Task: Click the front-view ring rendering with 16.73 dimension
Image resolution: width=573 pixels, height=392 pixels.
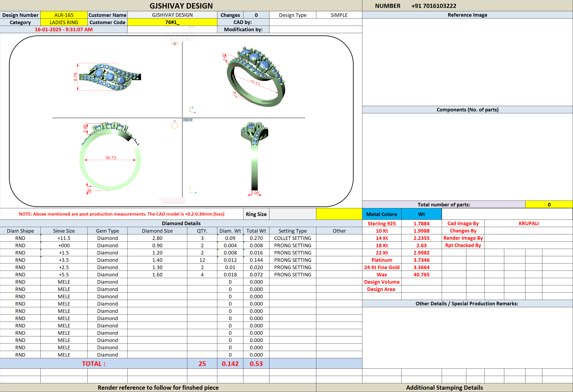Action: [110, 156]
